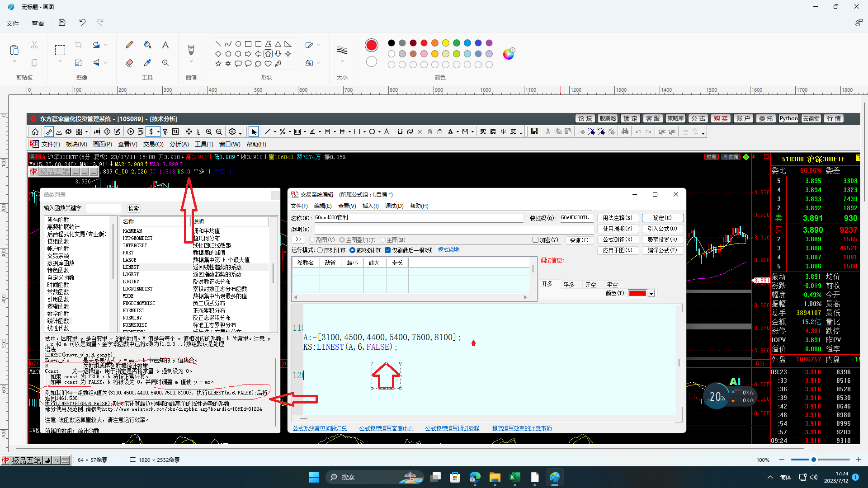Open the Shape fill dropdown
This screenshot has width=868, height=488.
click(313, 63)
